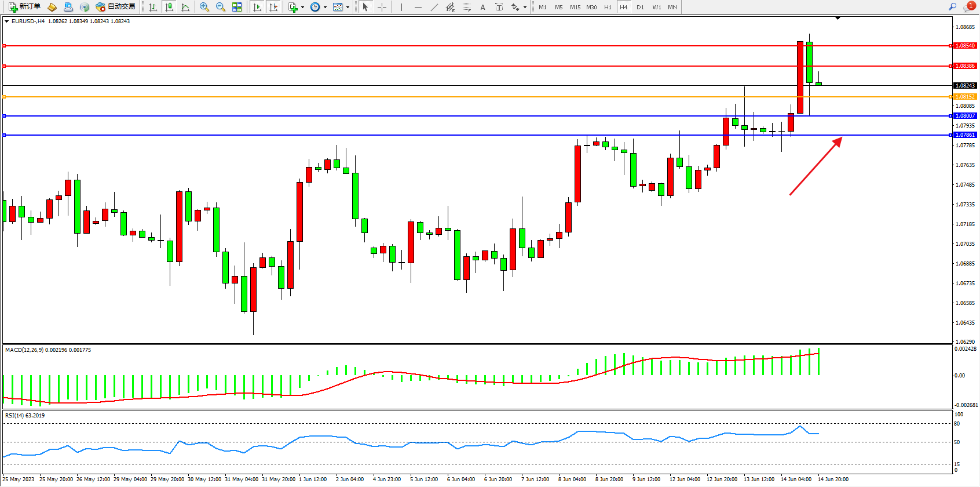Image resolution: width=980 pixels, height=487 pixels.
Task: Click the New Order (新订单) button
Action: tap(24, 7)
